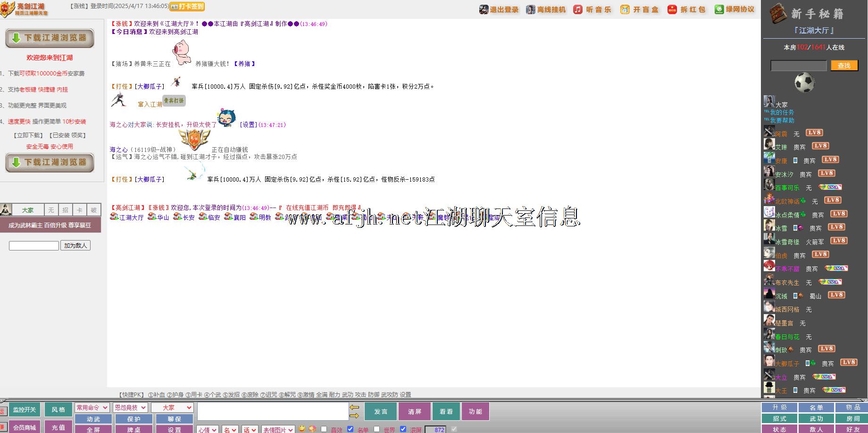The image size is (868, 433).
Task: Open the 常用命令 dropdown
Action: (x=92, y=408)
